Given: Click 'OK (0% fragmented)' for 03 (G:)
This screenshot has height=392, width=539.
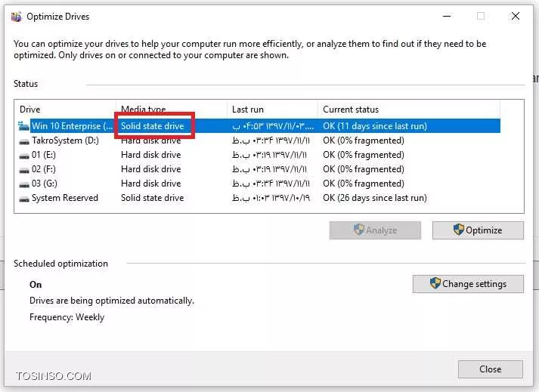Looking at the screenshot, I should [x=364, y=184].
